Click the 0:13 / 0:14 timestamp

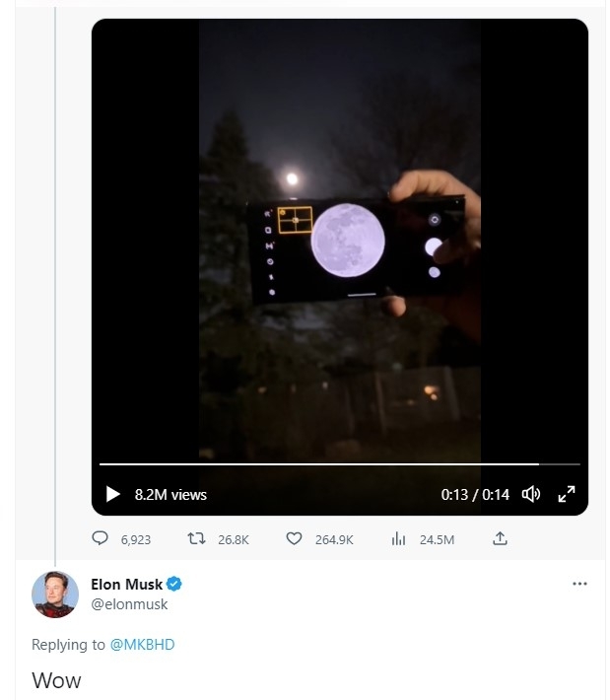[x=475, y=495]
